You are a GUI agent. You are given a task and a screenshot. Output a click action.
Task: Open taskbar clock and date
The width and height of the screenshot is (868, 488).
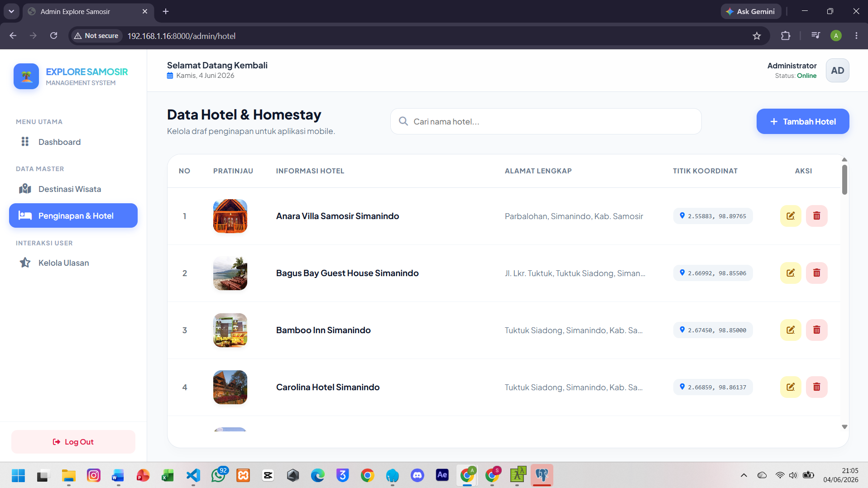pos(840,475)
